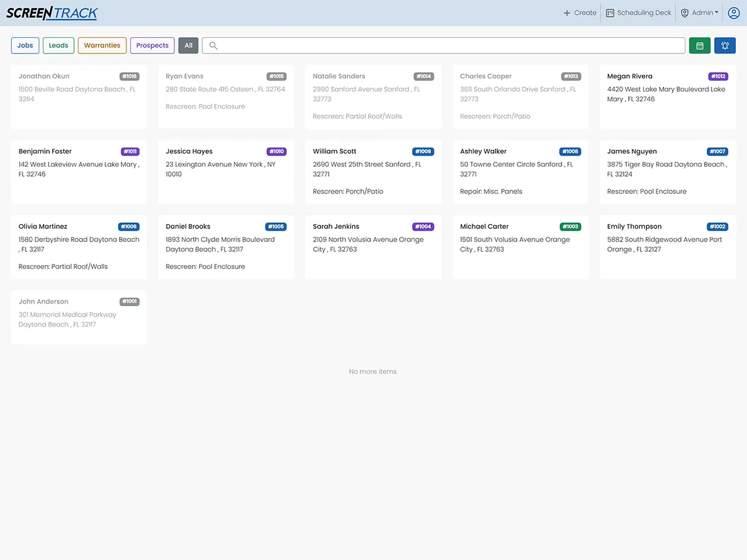Click the blue notification bell icon
The height and width of the screenshot is (560, 747).
(725, 45)
